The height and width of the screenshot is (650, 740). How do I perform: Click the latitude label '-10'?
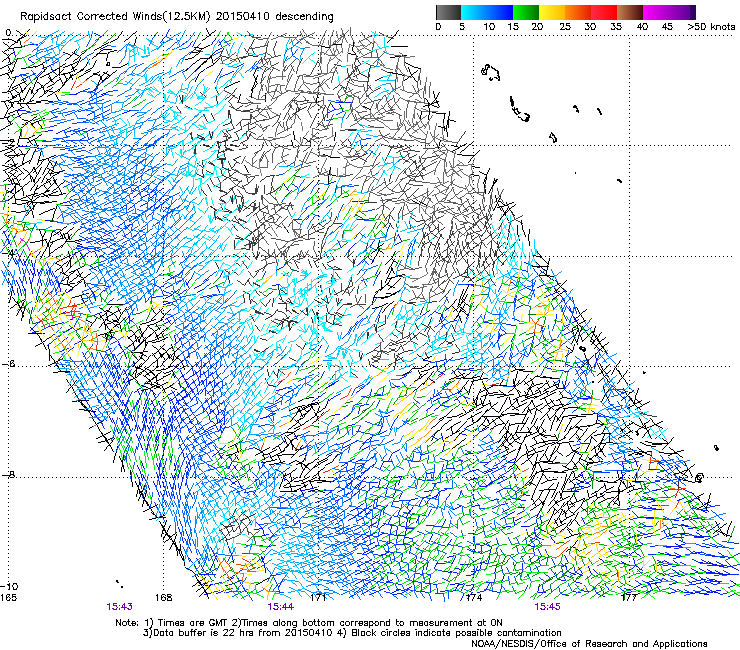pyautogui.click(x=9, y=587)
